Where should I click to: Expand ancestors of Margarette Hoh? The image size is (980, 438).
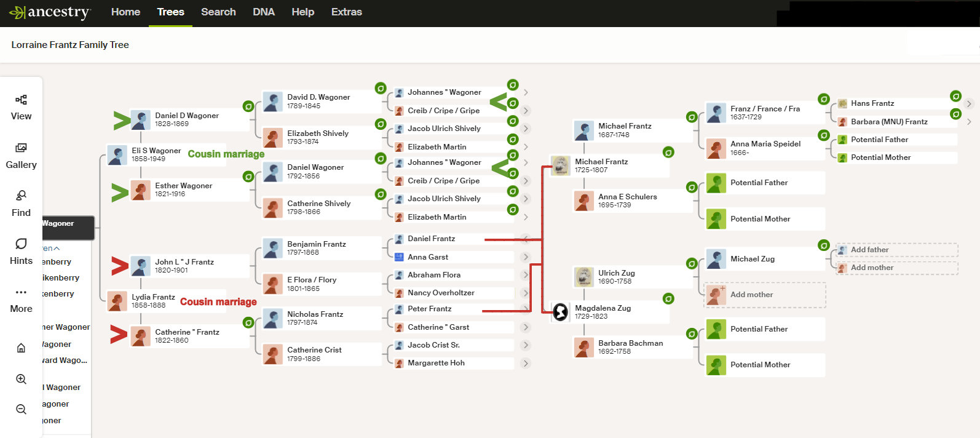point(526,364)
